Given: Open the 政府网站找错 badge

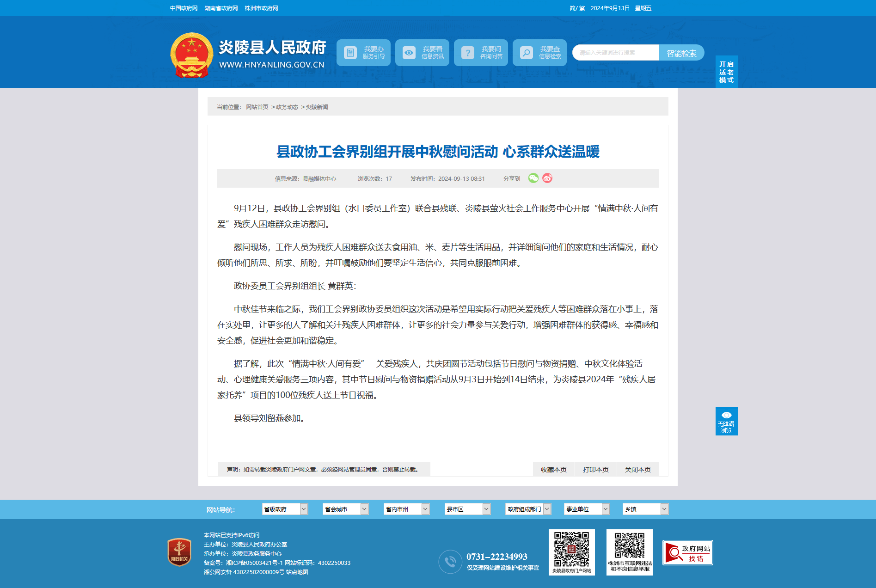Looking at the screenshot, I should point(688,552).
